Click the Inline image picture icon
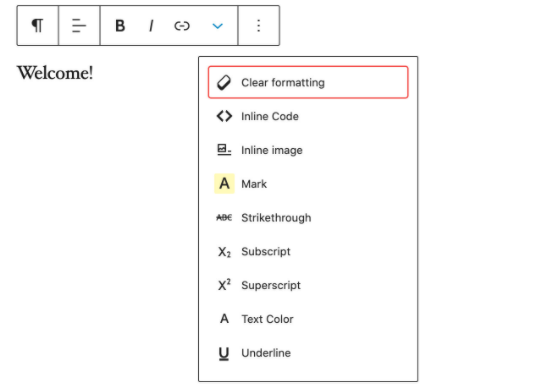The height and width of the screenshot is (392, 560). point(224,150)
